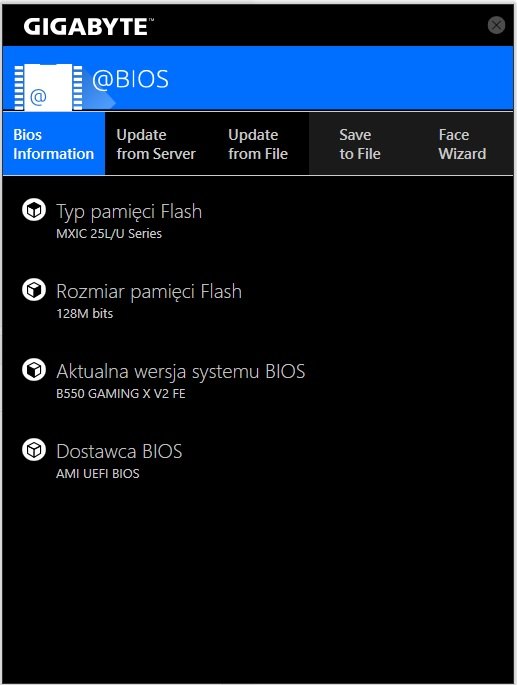Click the @BIOS title text
Viewport: 517px width, 685px height.
tap(130, 80)
